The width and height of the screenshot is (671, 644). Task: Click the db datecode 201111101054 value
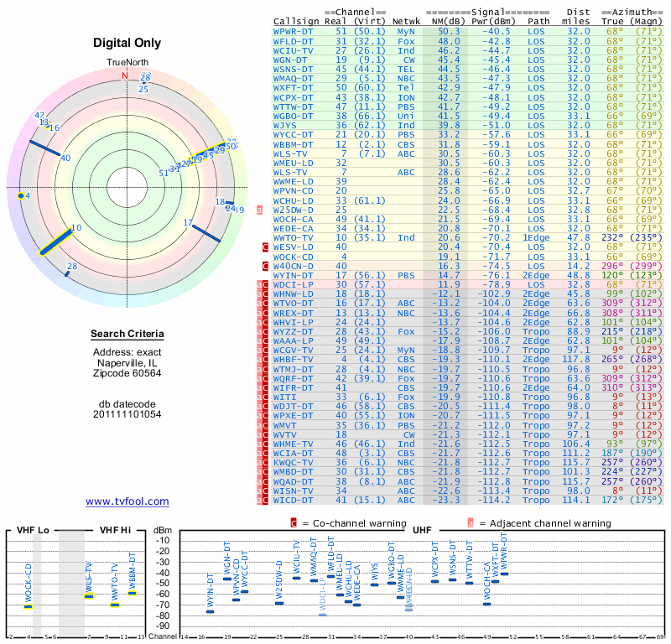[127, 414]
